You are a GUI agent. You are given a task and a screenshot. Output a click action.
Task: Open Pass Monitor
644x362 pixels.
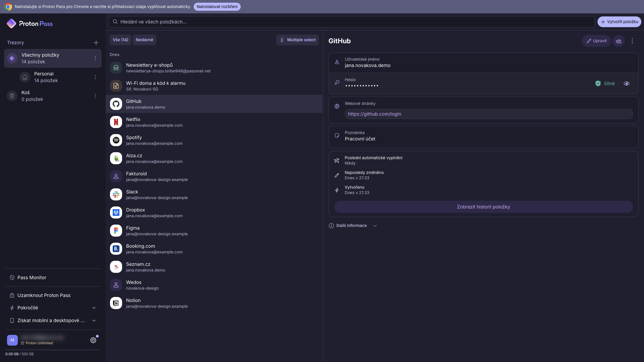pyautogui.click(x=53, y=278)
